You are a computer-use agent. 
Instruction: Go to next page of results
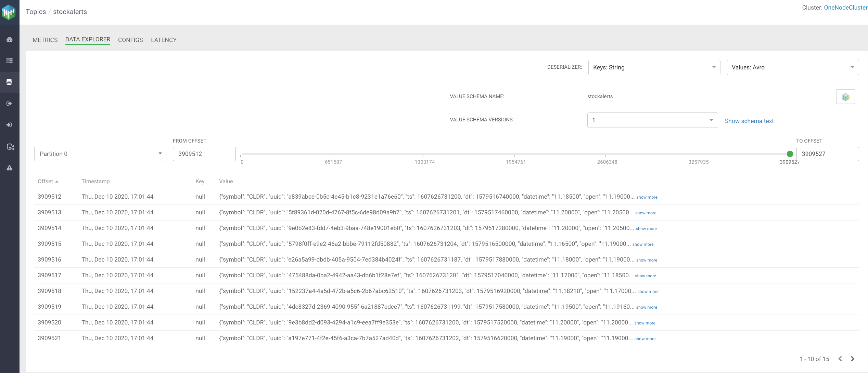pyautogui.click(x=853, y=359)
